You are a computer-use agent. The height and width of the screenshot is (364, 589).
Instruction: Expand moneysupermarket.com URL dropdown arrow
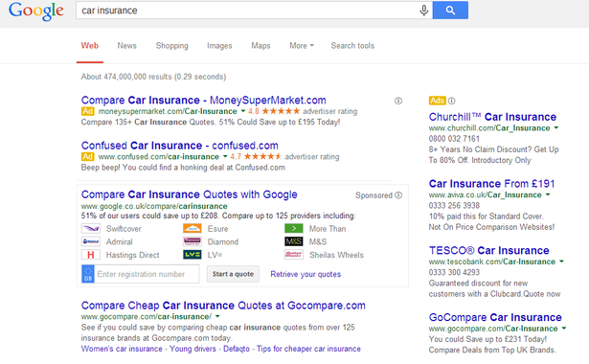pyautogui.click(x=242, y=111)
